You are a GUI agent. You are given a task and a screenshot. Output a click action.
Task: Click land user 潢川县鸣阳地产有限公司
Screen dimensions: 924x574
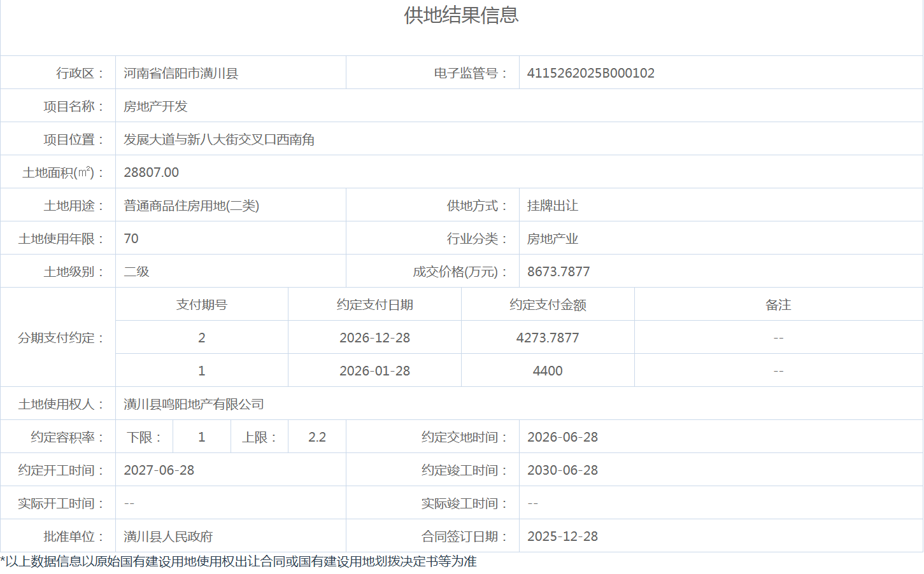pos(194,404)
